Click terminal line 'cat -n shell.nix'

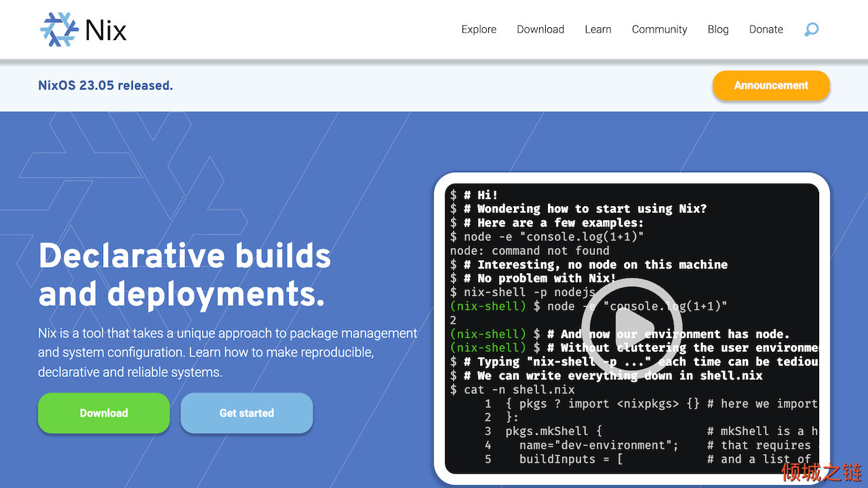pyautogui.click(x=513, y=390)
